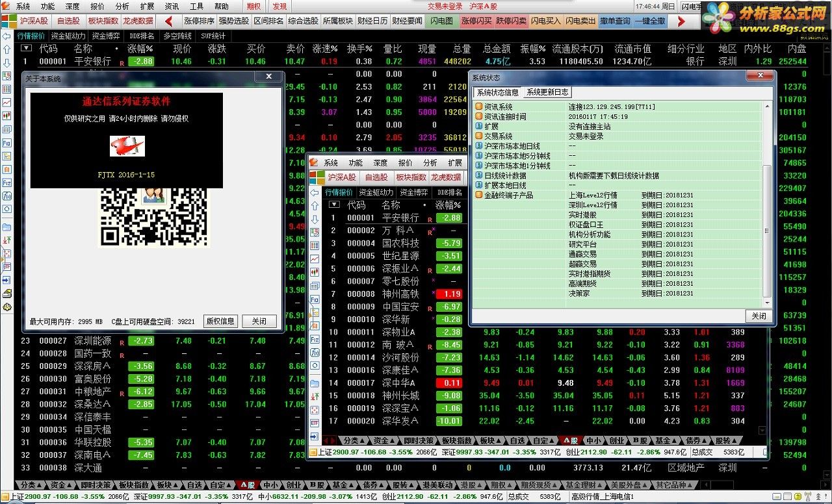Click the app logo icon beside the main 系统 menu
The image size is (832, 504).
(6, 6)
